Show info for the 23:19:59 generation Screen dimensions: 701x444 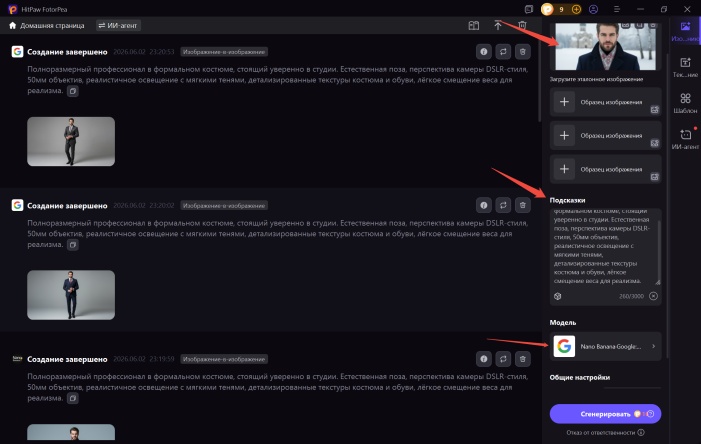tap(484, 359)
